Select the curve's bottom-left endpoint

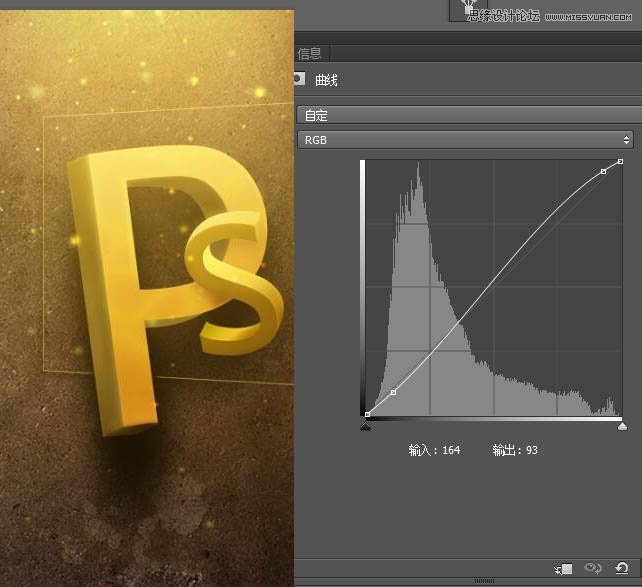pyautogui.click(x=368, y=414)
